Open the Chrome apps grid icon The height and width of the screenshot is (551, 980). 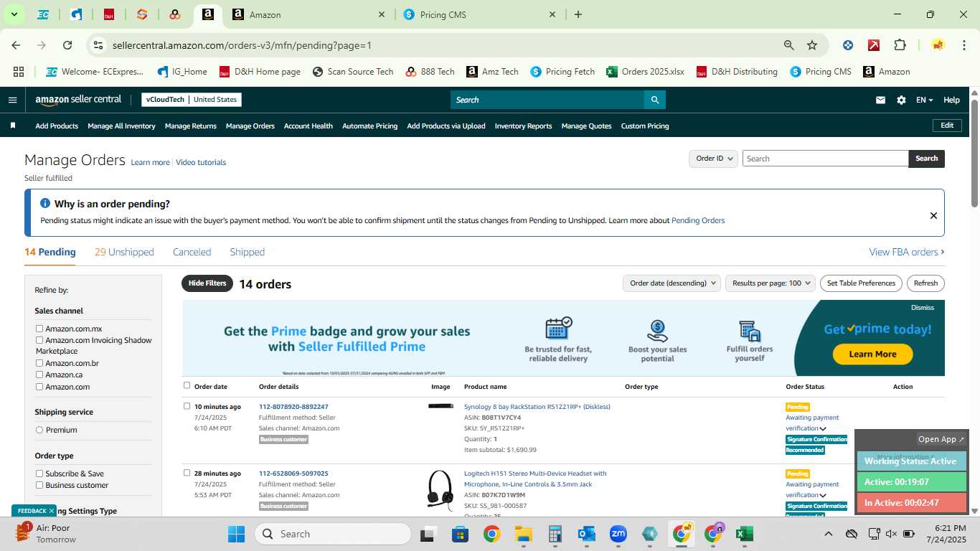click(x=19, y=72)
